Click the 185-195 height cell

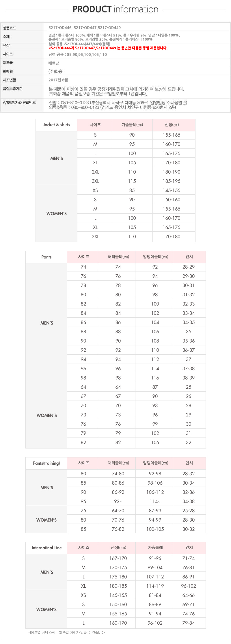point(172,181)
